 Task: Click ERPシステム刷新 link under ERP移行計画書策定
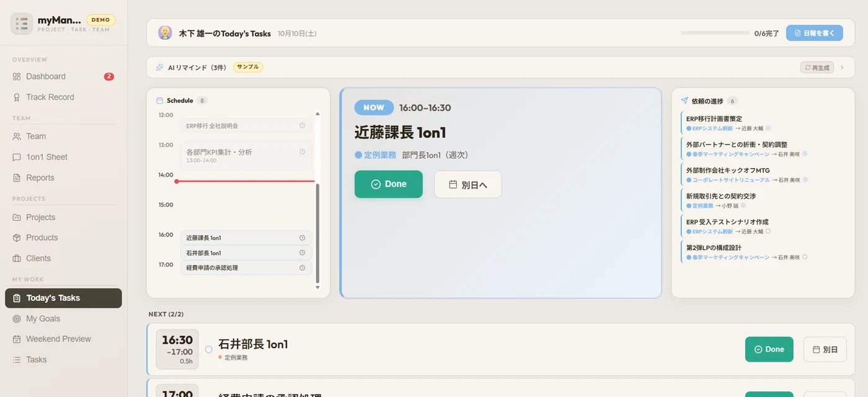click(x=712, y=128)
